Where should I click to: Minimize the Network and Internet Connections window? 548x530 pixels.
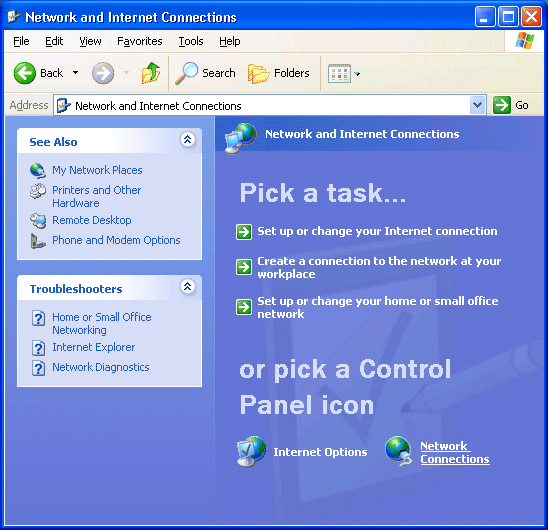tap(485, 16)
